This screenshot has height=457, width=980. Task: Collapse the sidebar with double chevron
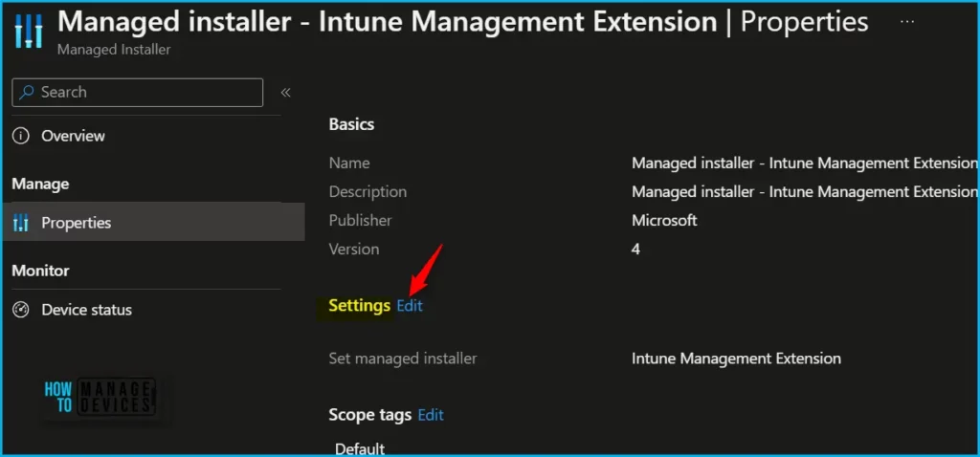[285, 93]
